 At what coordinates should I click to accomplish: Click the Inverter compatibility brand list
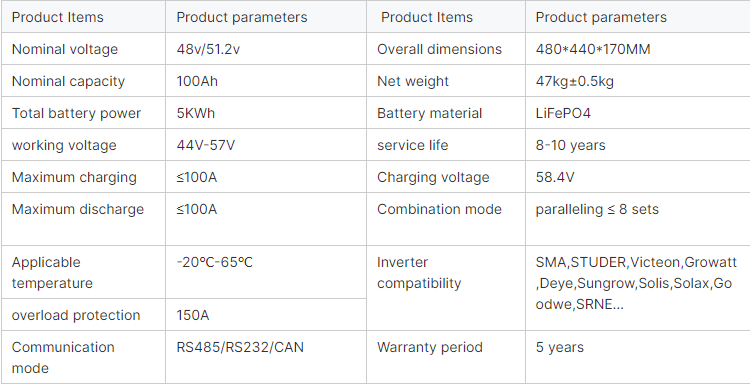pos(636,283)
